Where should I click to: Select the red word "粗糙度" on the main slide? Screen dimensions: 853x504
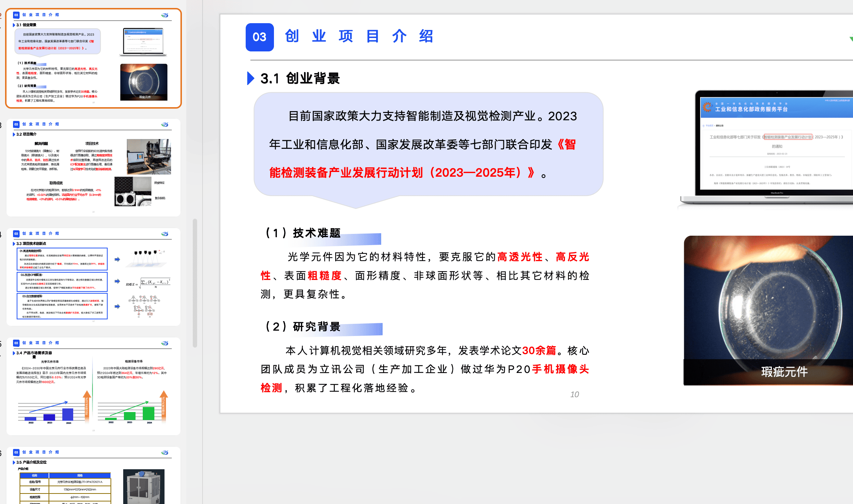(x=325, y=276)
